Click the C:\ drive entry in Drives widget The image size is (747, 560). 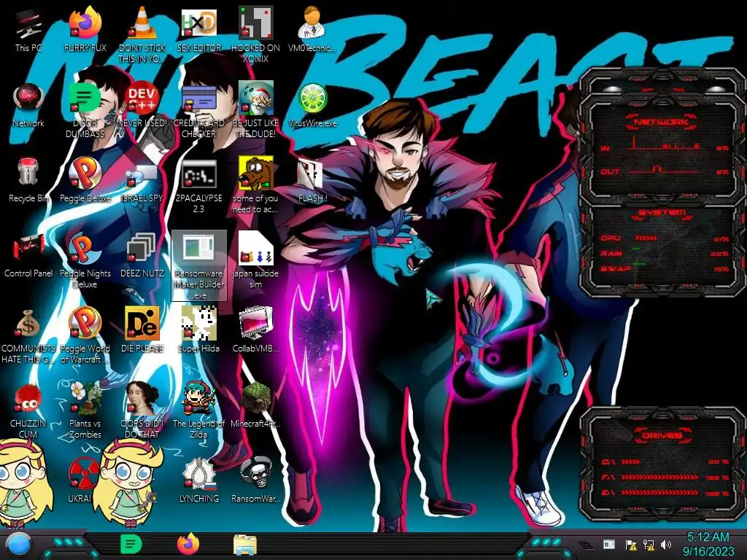click(665, 462)
